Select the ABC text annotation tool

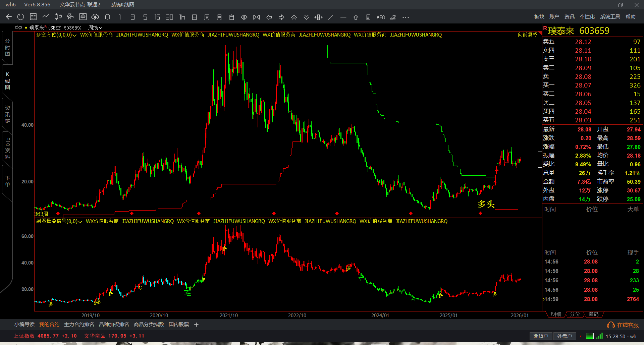[x=381, y=17]
